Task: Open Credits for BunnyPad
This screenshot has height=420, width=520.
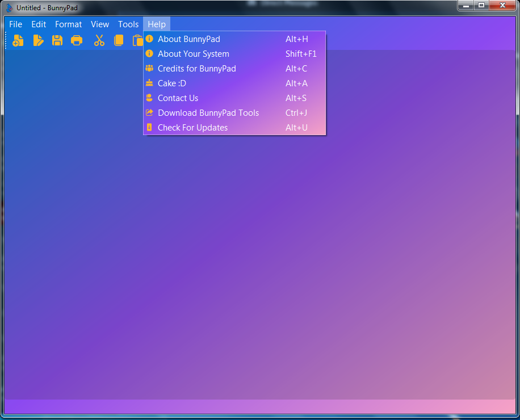Action: click(x=234, y=69)
